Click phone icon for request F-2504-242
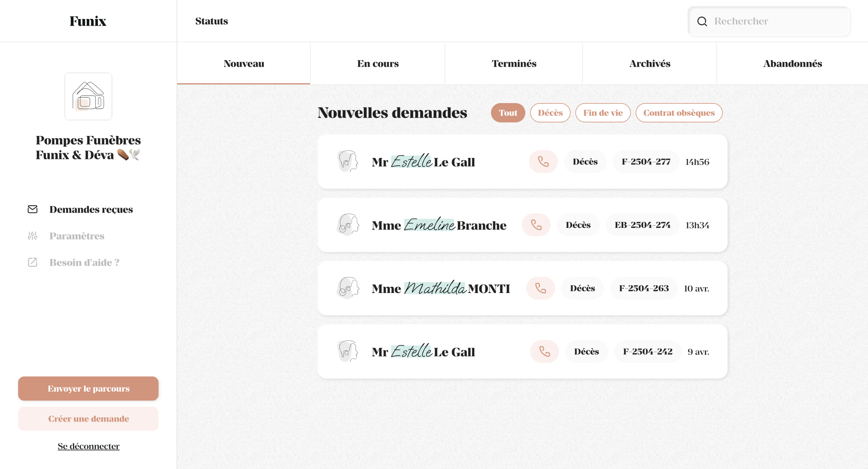This screenshot has width=868, height=469. 545,351
